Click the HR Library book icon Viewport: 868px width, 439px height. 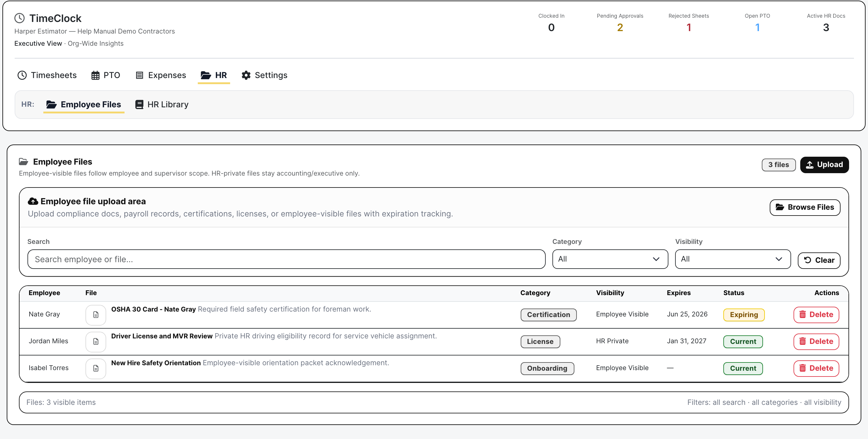[139, 104]
